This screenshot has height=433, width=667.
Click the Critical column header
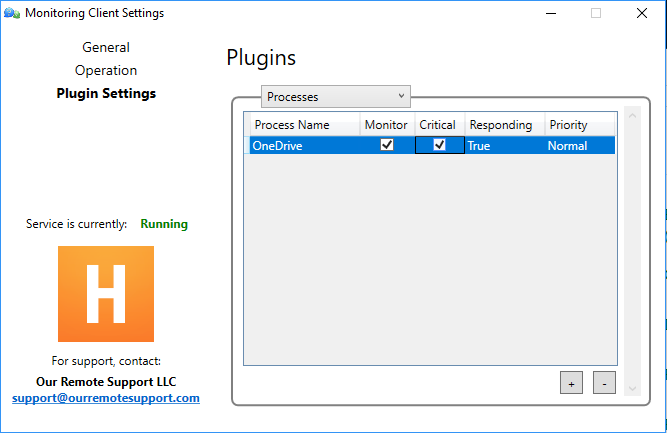coord(439,125)
